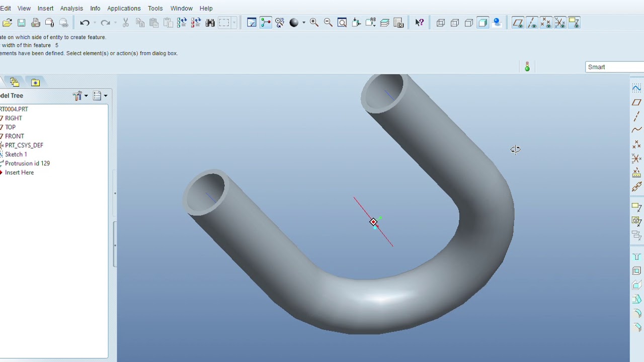Click the context-sensitive help pointer
The image size is (644, 362).
click(x=419, y=23)
